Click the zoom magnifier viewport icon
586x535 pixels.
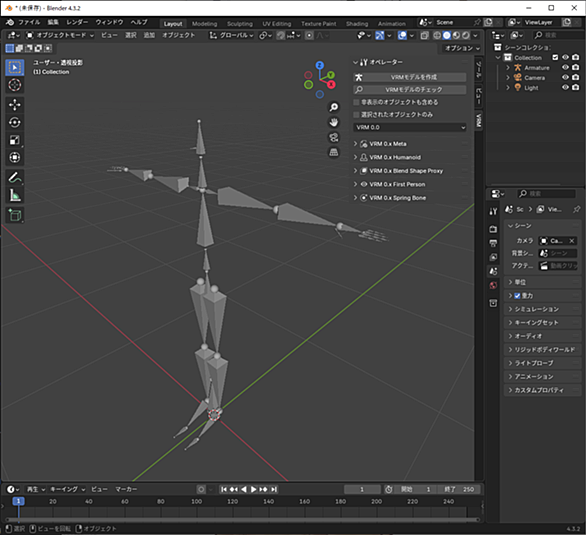click(x=333, y=108)
